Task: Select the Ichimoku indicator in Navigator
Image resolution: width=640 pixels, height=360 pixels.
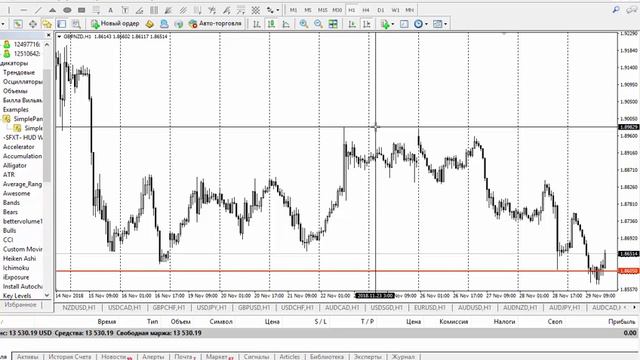Action: [16, 268]
